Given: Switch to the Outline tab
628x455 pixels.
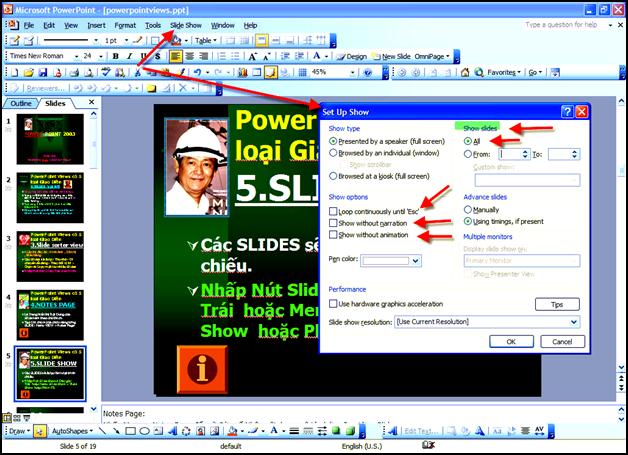Looking at the screenshot, I should (20, 103).
